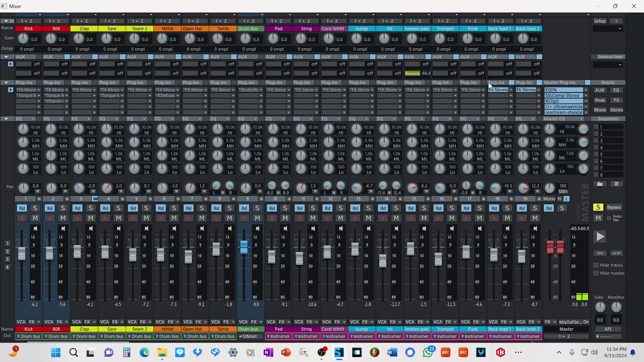Open Microsoft Word from the taskbar
This screenshot has width=644, height=362.
coord(392,352)
